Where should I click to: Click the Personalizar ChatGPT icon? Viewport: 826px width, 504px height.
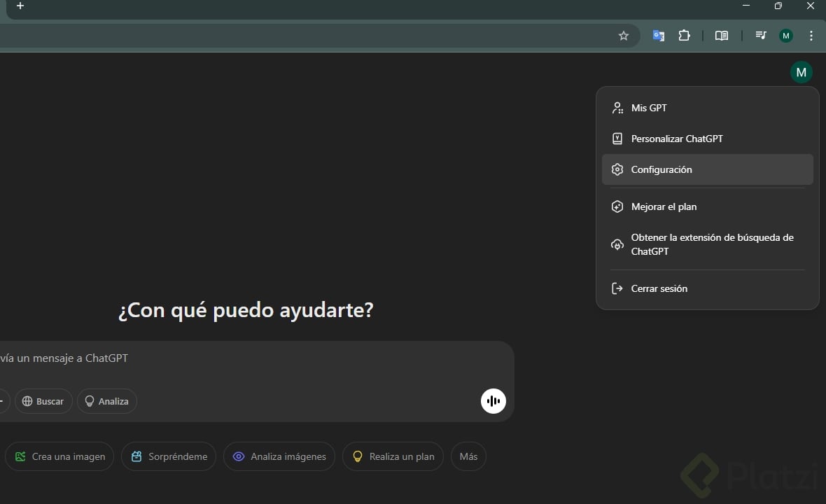pyautogui.click(x=617, y=139)
